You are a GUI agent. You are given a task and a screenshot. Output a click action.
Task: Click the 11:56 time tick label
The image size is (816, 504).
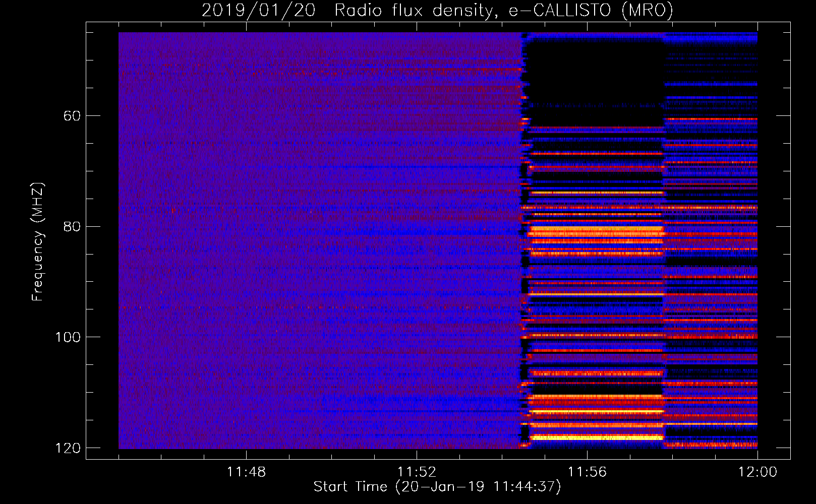coord(587,472)
